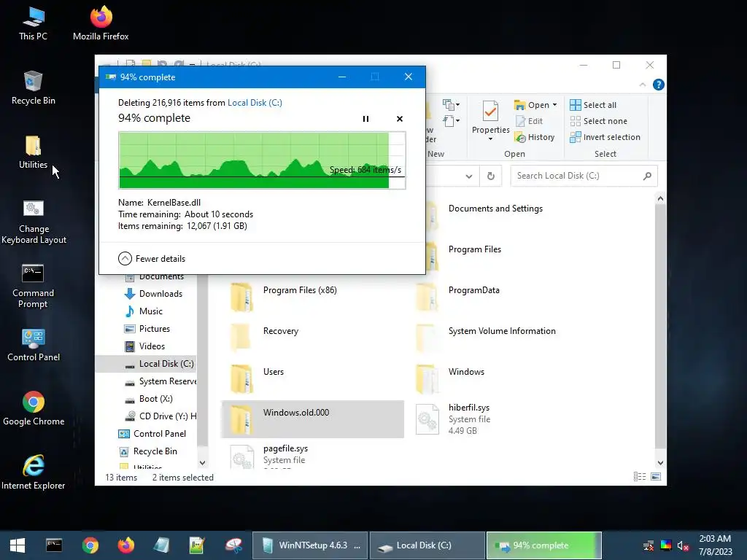Click the deletion progress speed graph
This screenshot has height=560, width=747.
262,160
